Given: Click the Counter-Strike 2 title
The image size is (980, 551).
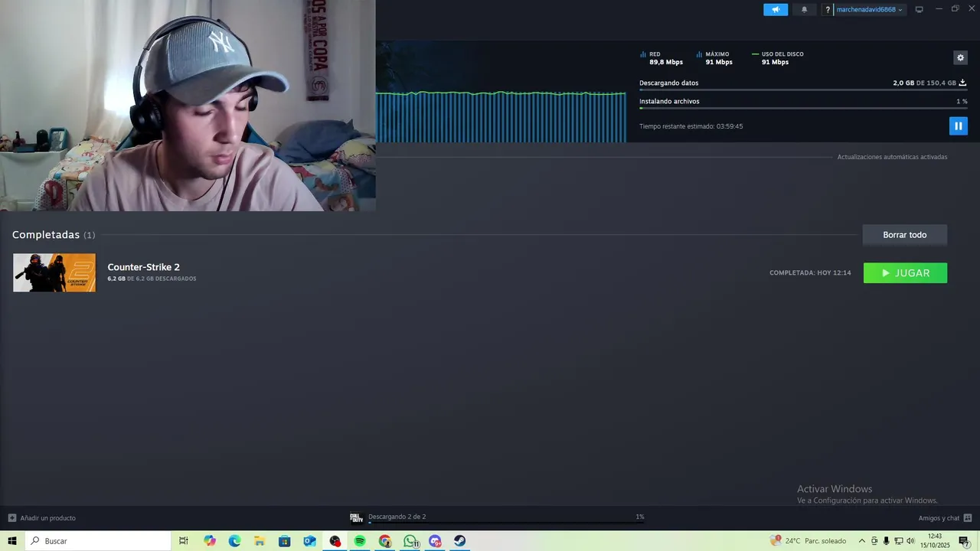Looking at the screenshot, I should click(x=143, y=267).
